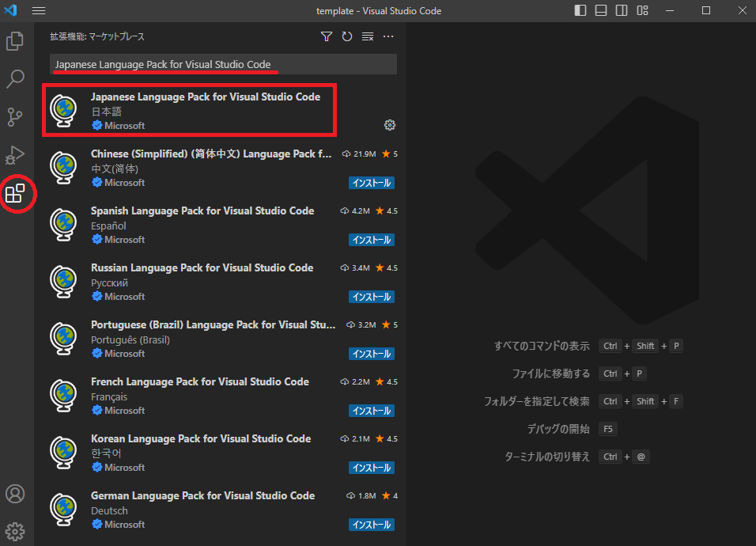Click the 'Français' description text

point(109,396)
